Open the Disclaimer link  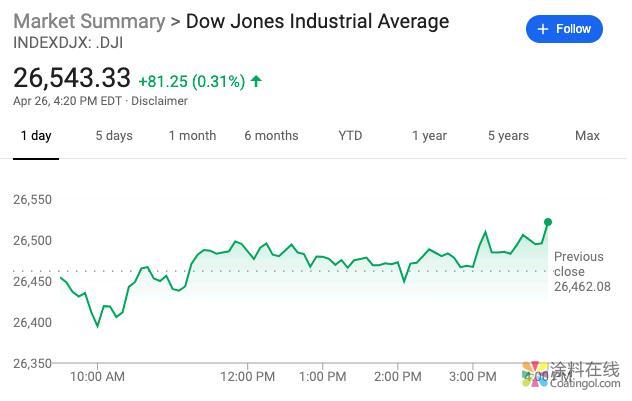tap(159, 101)
